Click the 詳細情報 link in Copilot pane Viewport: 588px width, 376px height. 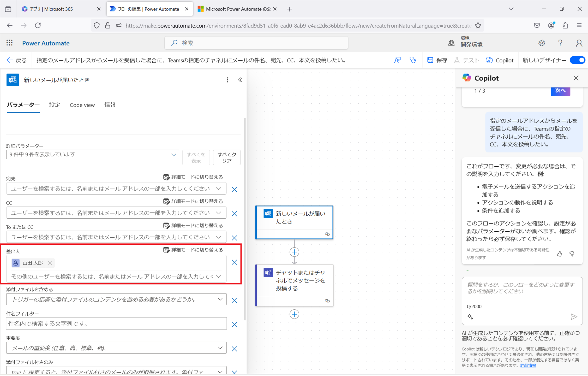click(x=528, y=365)
